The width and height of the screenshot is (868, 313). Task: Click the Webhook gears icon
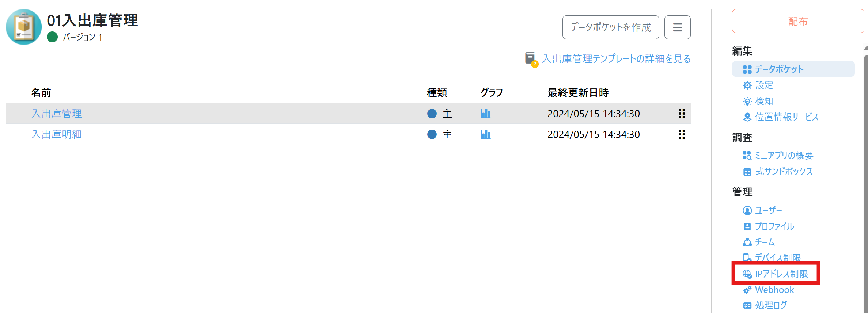click(x=747, y=290)
